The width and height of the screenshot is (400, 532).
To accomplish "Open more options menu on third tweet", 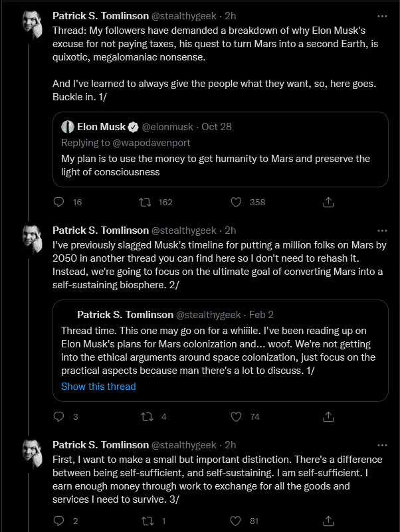I will [x=382, y=445].
